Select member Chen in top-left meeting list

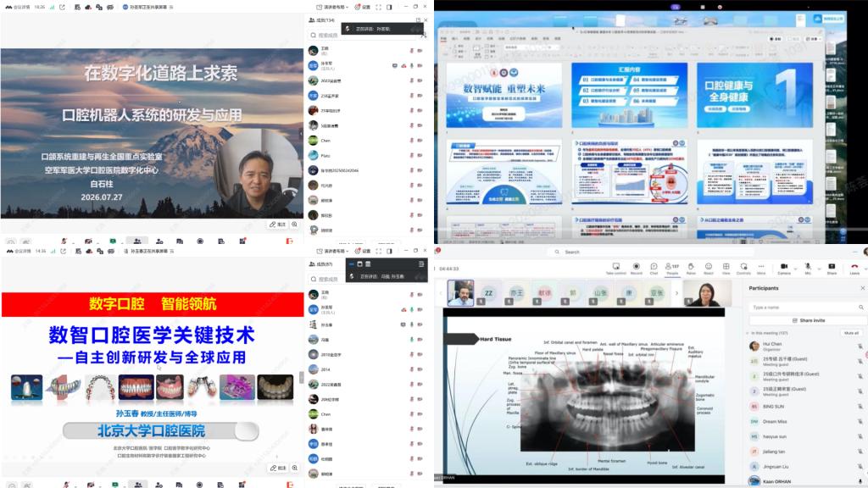coord(364,141)
